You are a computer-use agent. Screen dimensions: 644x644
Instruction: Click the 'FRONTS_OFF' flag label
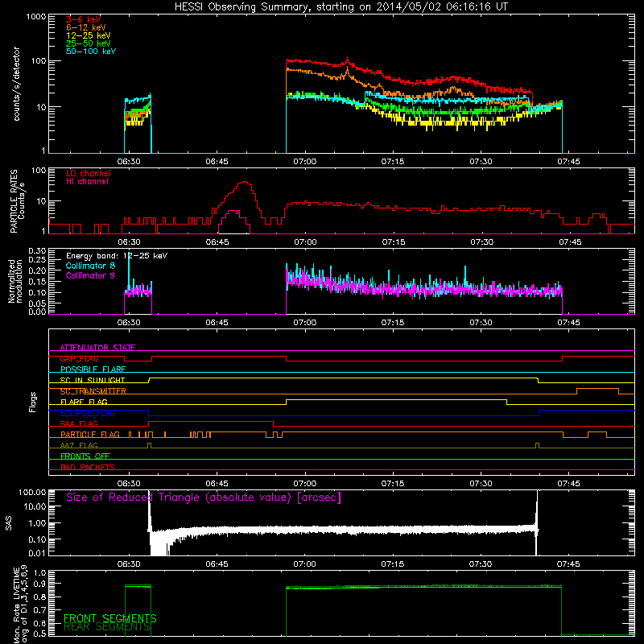(85, 456)
